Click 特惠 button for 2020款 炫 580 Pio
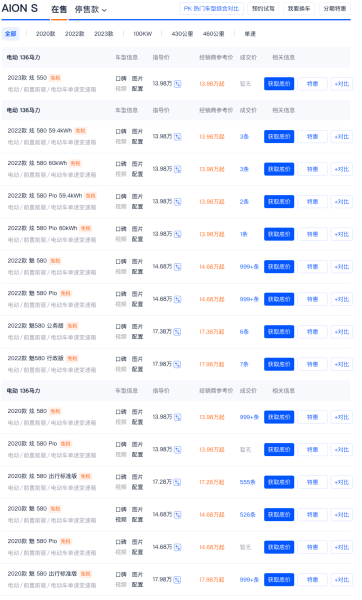The width and height of the screenshot is (362, 600). [x=312, y=450]
